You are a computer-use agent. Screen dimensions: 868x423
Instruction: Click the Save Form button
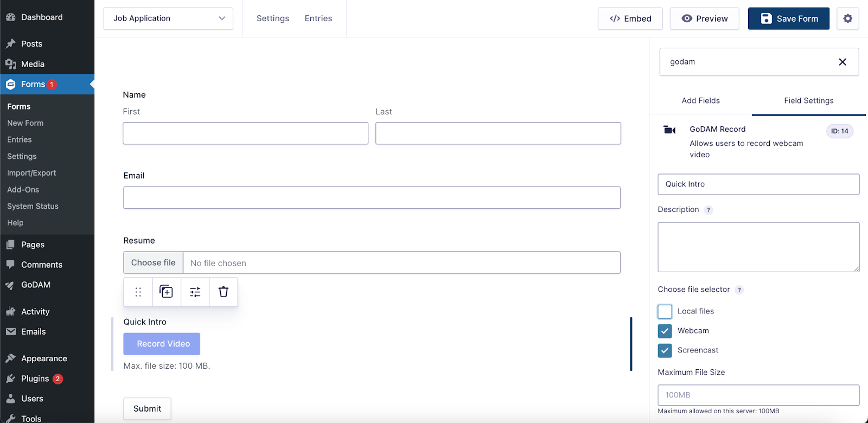pyautogui.click(x=788, y=18)
